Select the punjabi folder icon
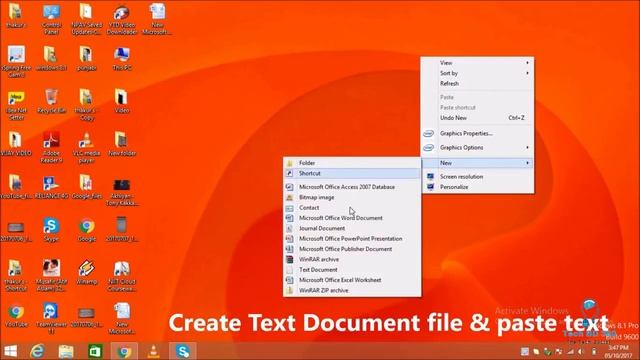The image size is (640, 360). [x=86, y=58]
